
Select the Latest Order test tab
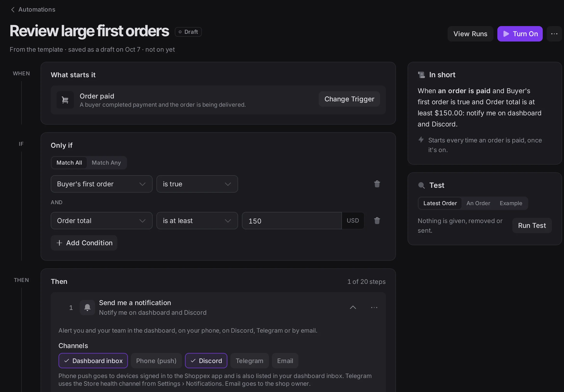point(440,203)
